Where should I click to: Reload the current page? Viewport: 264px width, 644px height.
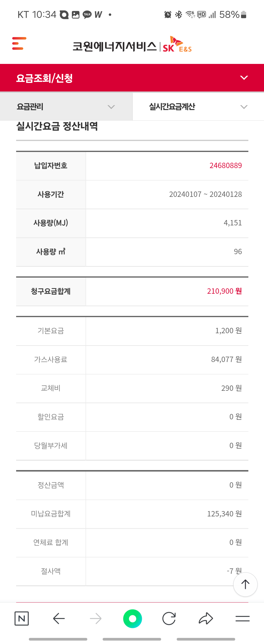coord(169,618)
